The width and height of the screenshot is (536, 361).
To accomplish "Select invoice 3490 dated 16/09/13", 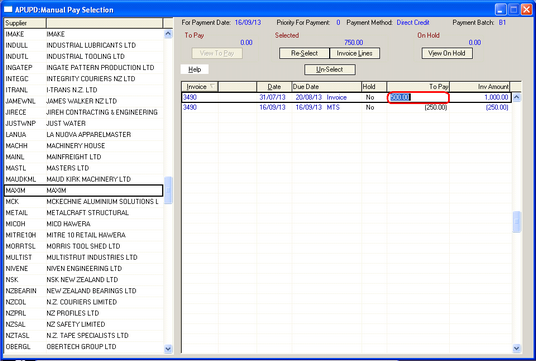I will point(346,107).
